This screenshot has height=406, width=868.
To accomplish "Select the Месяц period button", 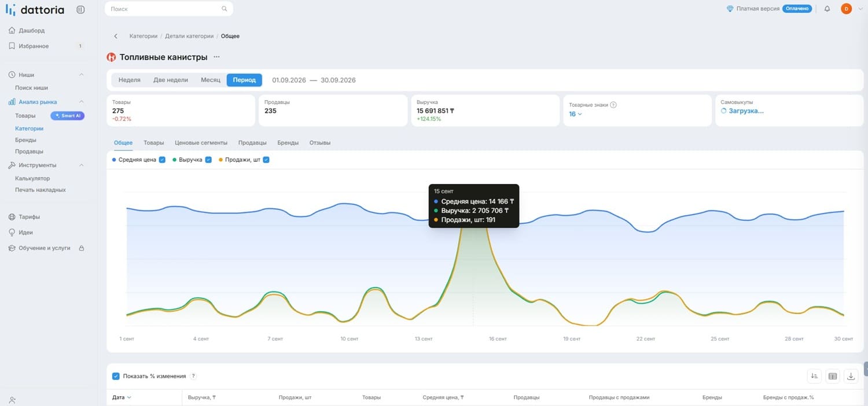I will (211, 80).
